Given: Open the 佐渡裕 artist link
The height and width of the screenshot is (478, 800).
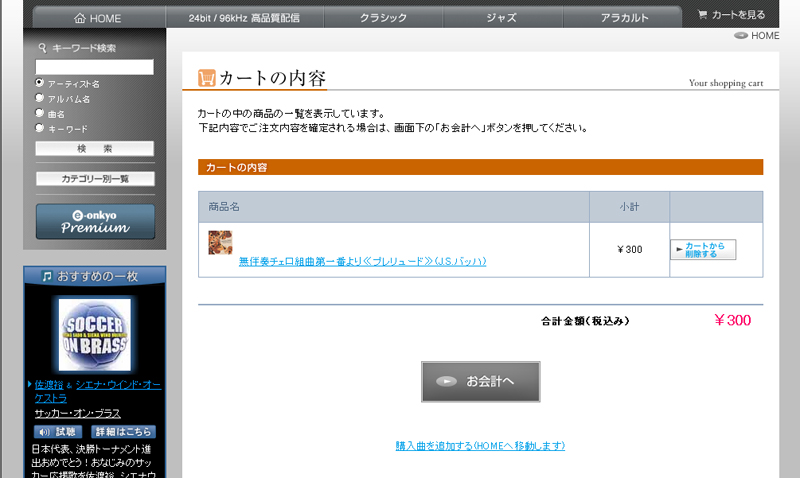Looking at the screenshot, I should [x=49, y=385].
